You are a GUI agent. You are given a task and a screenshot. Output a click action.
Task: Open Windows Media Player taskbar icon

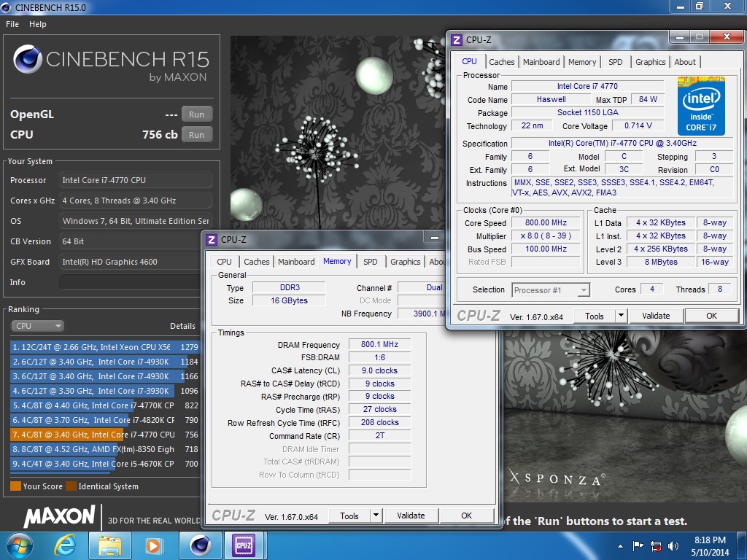pyautogui.click(x=155, y=545)
